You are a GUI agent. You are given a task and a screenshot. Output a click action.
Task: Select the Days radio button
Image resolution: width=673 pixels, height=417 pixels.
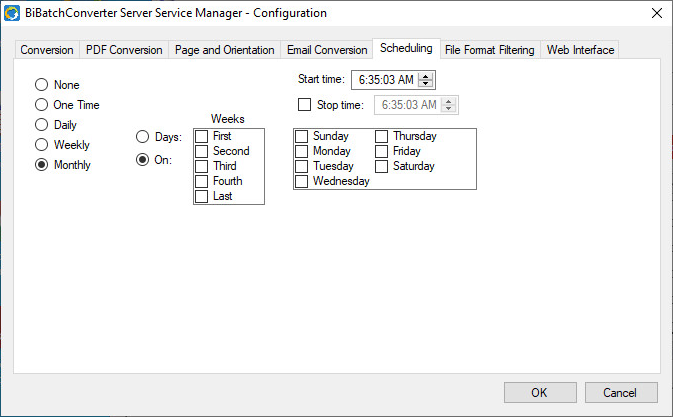(143, 137)
